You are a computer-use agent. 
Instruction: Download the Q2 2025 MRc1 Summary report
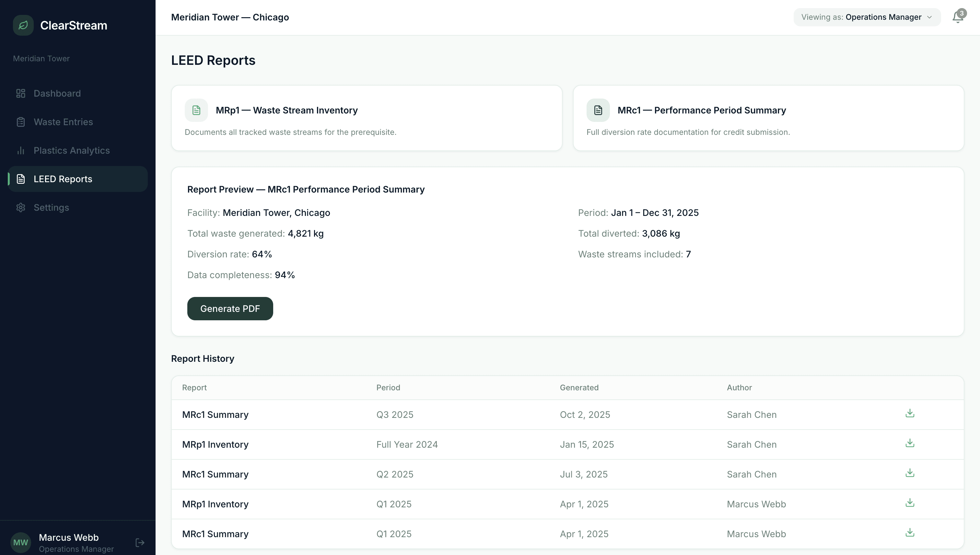pyautogui.click(x=910, y=473)
